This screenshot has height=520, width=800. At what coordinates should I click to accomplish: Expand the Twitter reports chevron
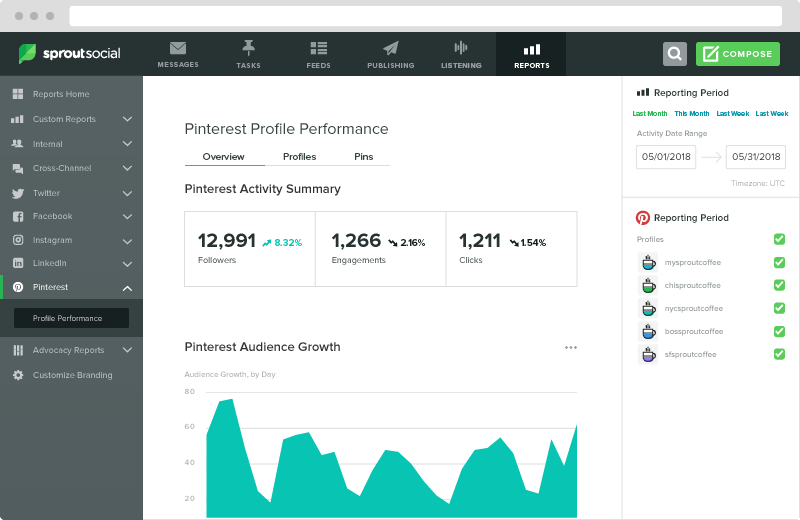coord(128,193)
